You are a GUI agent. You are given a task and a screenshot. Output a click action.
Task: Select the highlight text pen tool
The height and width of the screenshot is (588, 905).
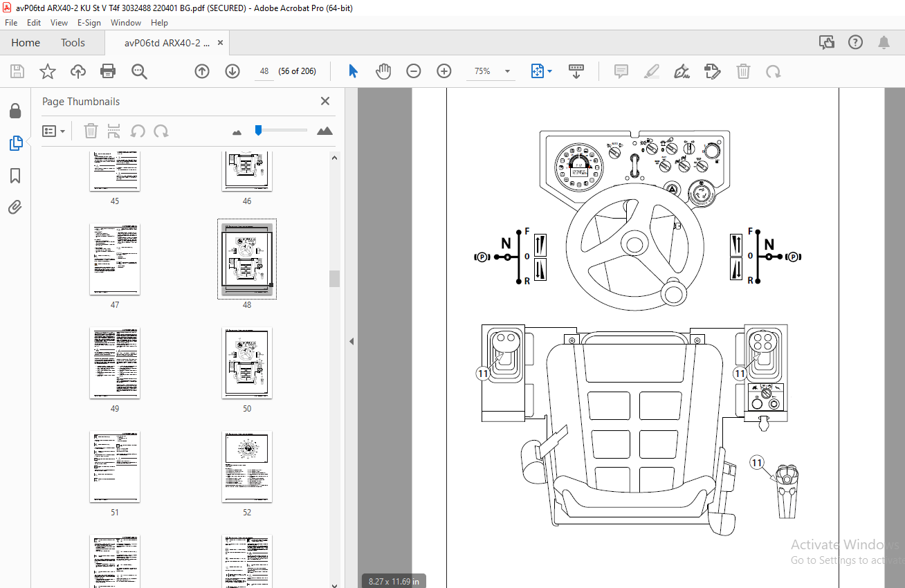click(652, 71)
